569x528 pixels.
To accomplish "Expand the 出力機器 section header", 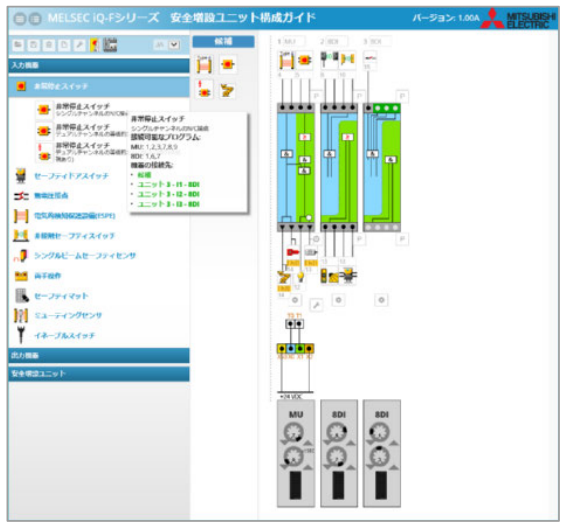I will tap(99, 355).
